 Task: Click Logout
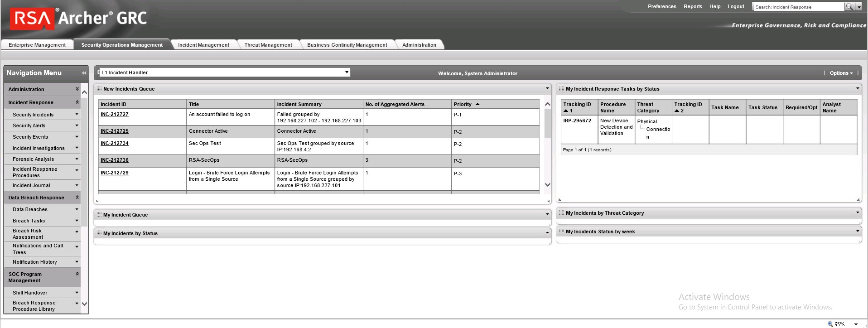736,6
